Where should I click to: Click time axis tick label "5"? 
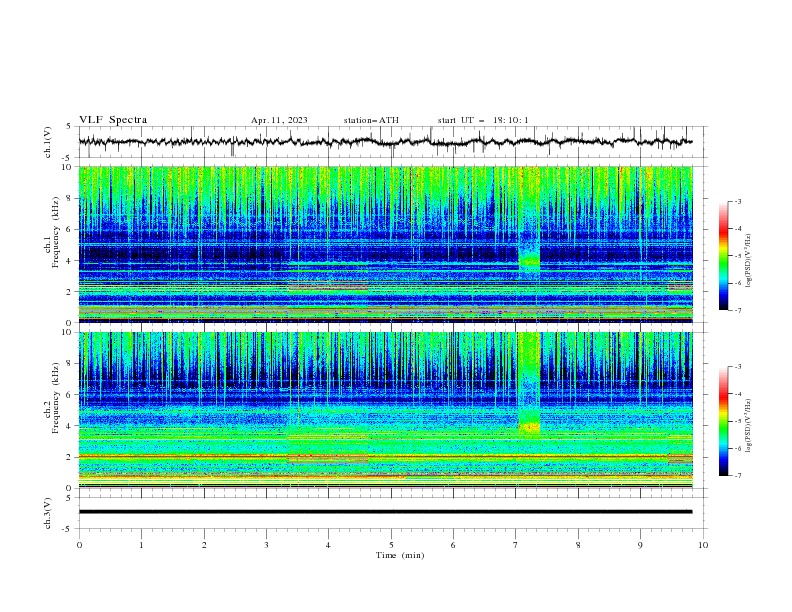click(391, 545)
